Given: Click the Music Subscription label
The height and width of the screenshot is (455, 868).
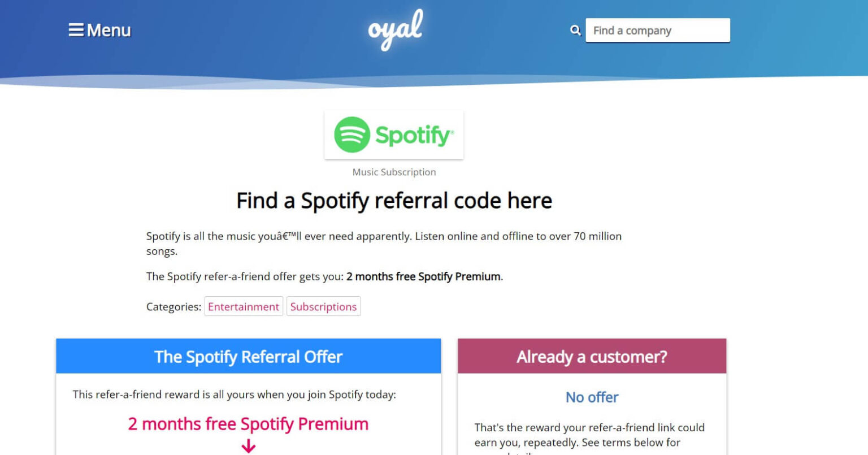Looking at the screenshot, I should [x=393, y=172].
